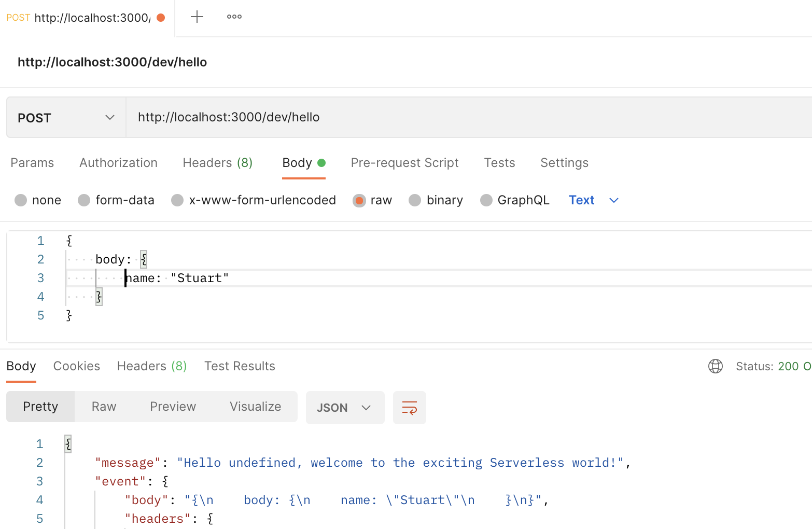Expand the POST method dropdown
Image resolution: width=812 pixels, height=529 pixels.
tap(66, 118)
